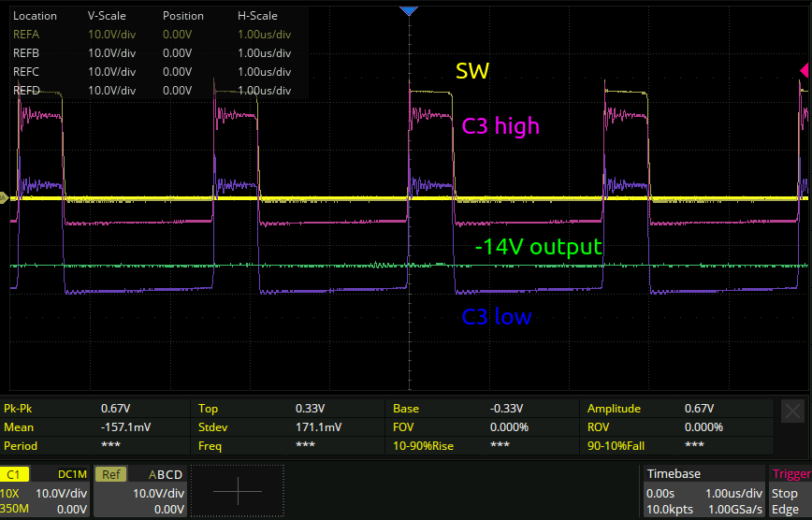812x520 pixels.
Task: Open the C1 channel descriptor box
Action: (45, 490)
